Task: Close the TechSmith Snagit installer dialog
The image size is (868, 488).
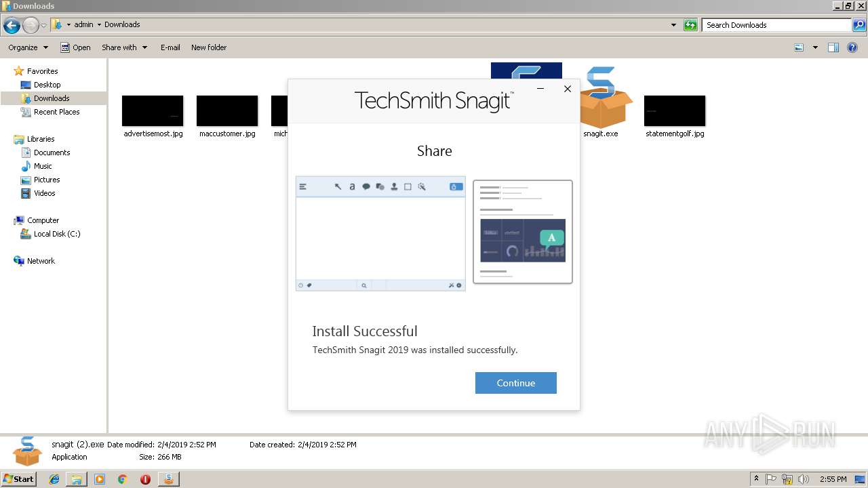Action: [x=568, y=89]
